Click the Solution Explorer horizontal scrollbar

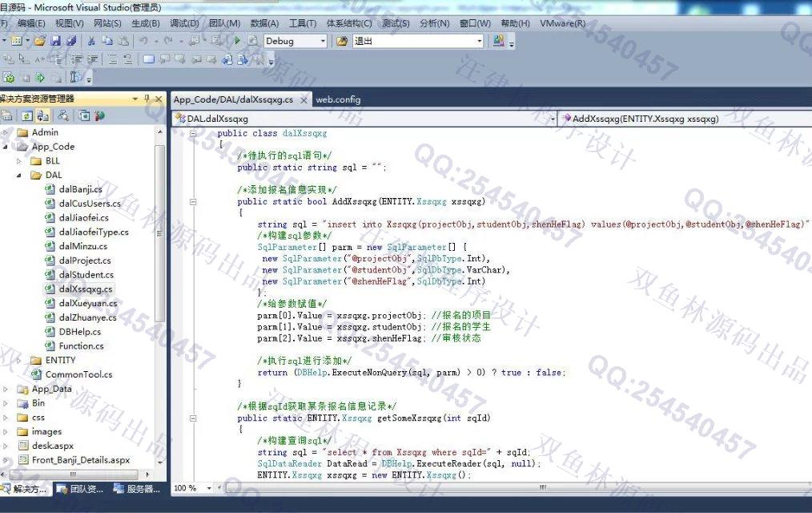point(74,475)
